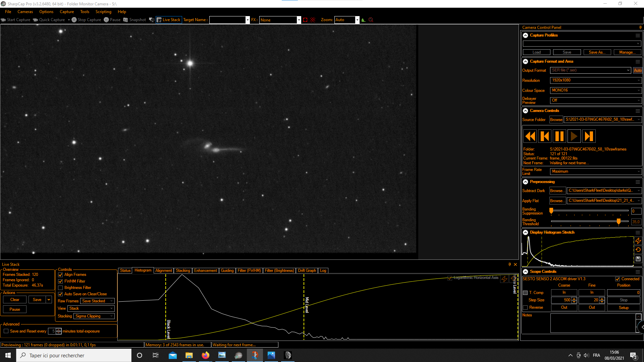Viewport: 644px width, 362px height.
Task: Collapse the Preprocessing section
Action: [x=526, y=182]
